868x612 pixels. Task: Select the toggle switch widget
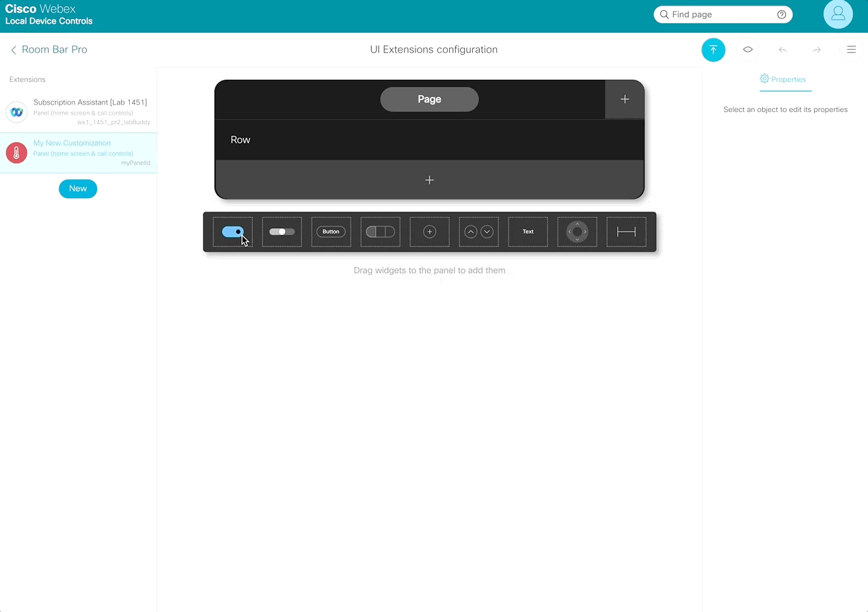pos(232,232)
